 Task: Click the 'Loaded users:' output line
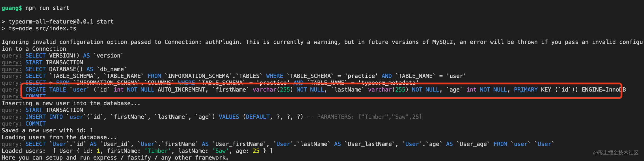[x=137, y=151]
